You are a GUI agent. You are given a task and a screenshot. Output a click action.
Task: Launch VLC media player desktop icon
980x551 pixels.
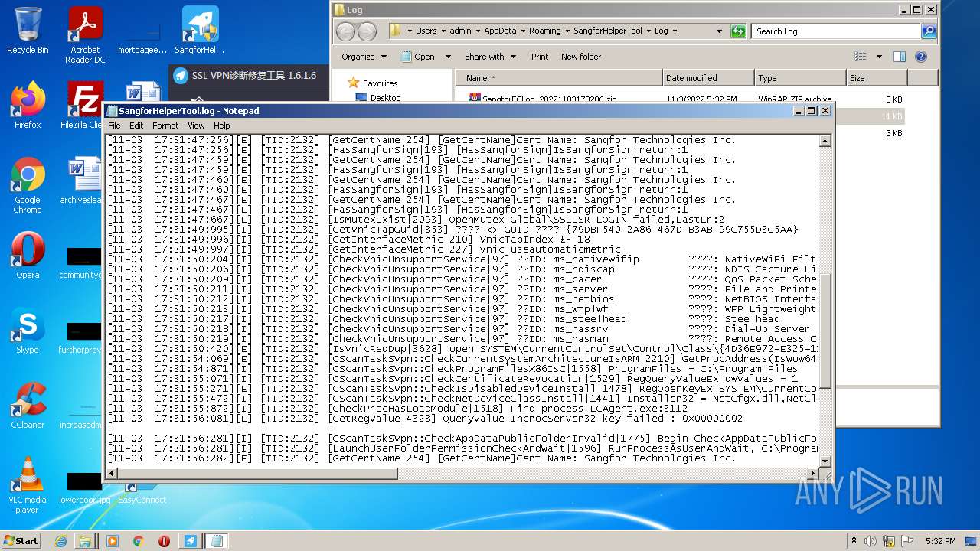[28, 485]
